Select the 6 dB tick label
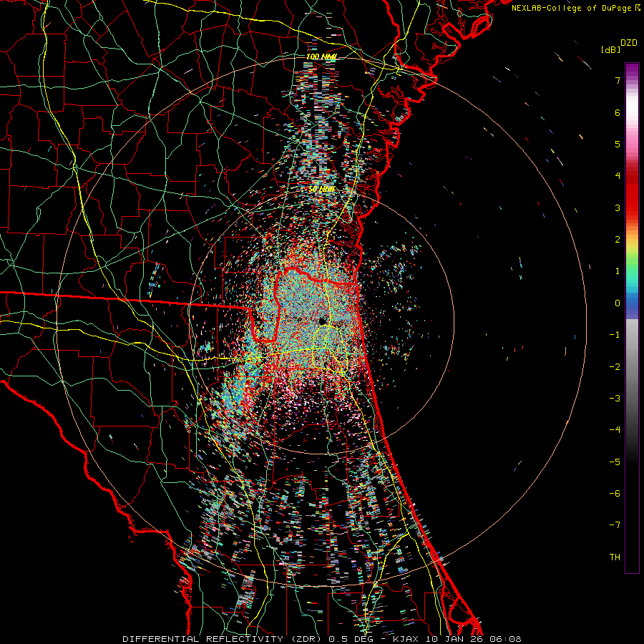Viewport: 644px width, 644px height. (618, 112)
